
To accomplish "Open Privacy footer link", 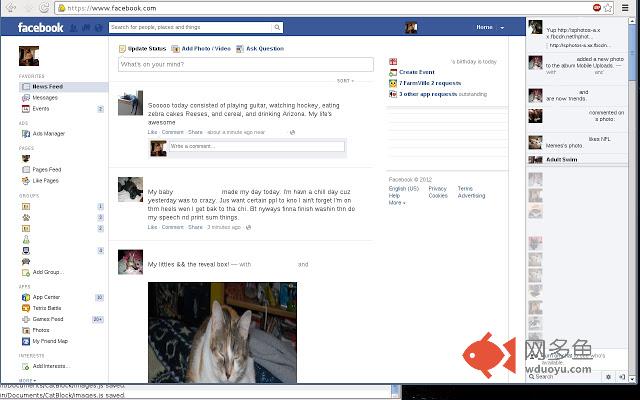I will tap(438, 189).
